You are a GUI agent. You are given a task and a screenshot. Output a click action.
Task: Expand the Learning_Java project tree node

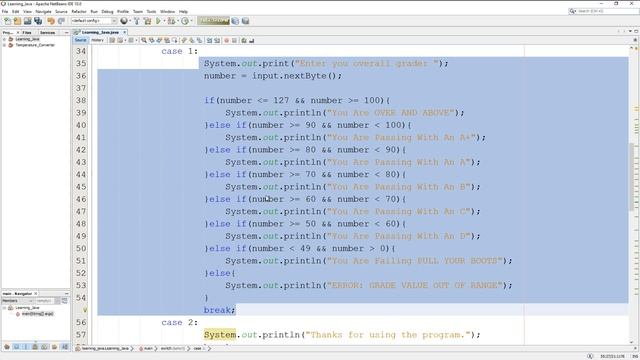coord(4,39)
